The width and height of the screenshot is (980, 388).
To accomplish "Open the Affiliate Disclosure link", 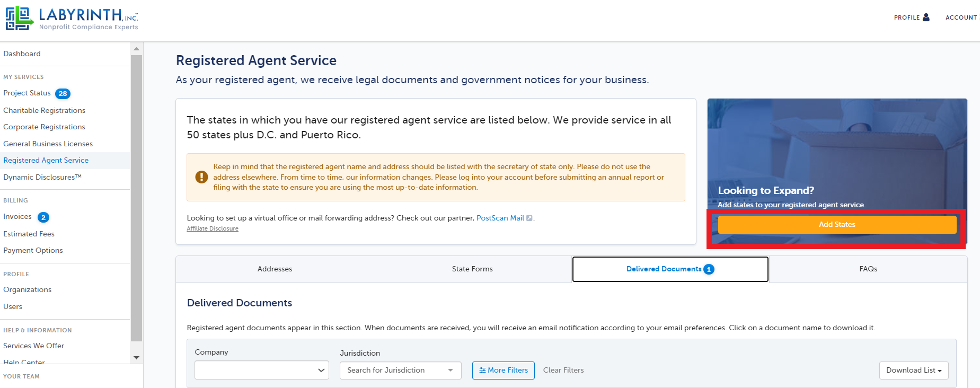I will pyautogui.click(x=213, y=229).
